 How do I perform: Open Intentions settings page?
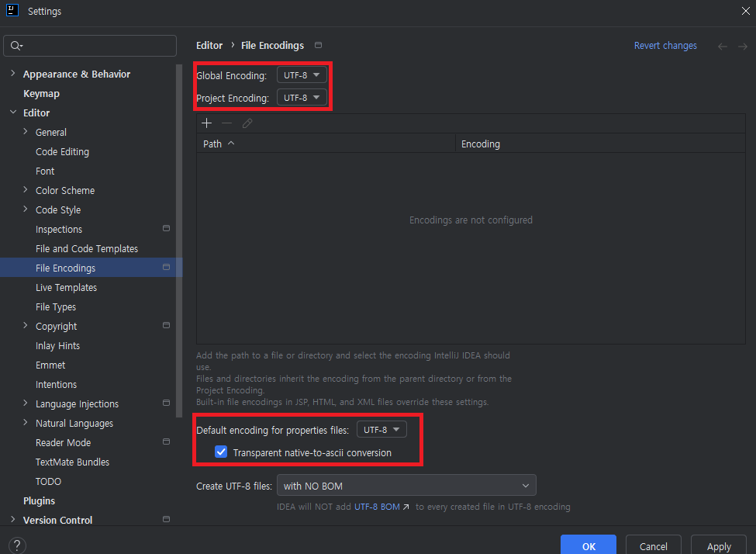click(56, 384)
